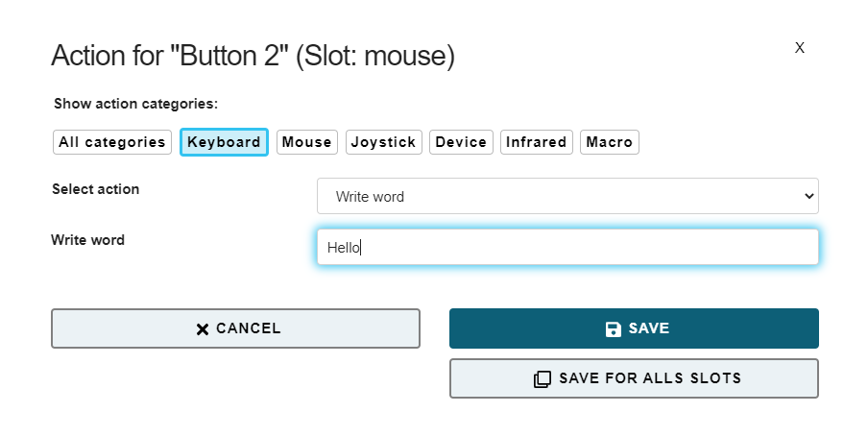Viewport: 868px width, 437px height.
Task: Show All categories of actions
Action: 112,142
